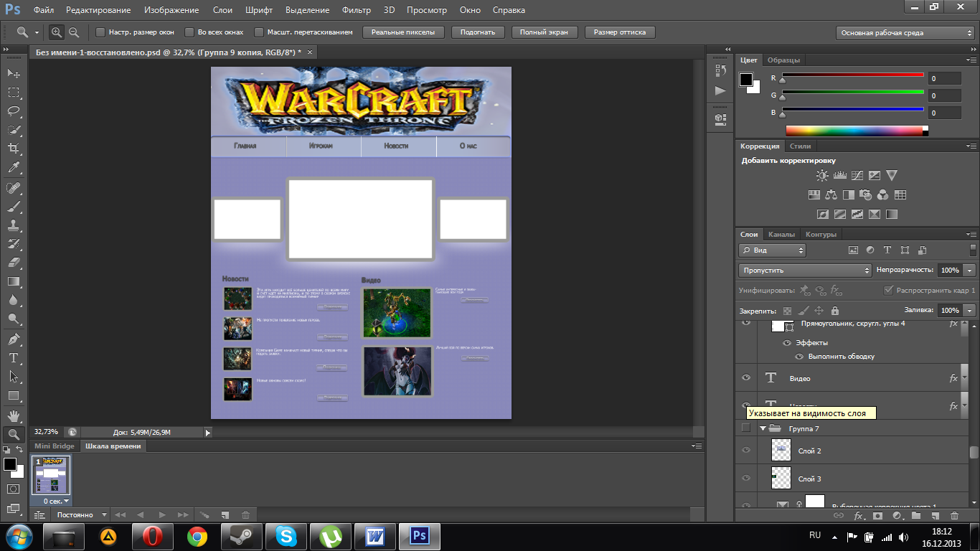Add a Levels adjustment layer
This screenshot has width=980, height=551.
tap(839, 175)
